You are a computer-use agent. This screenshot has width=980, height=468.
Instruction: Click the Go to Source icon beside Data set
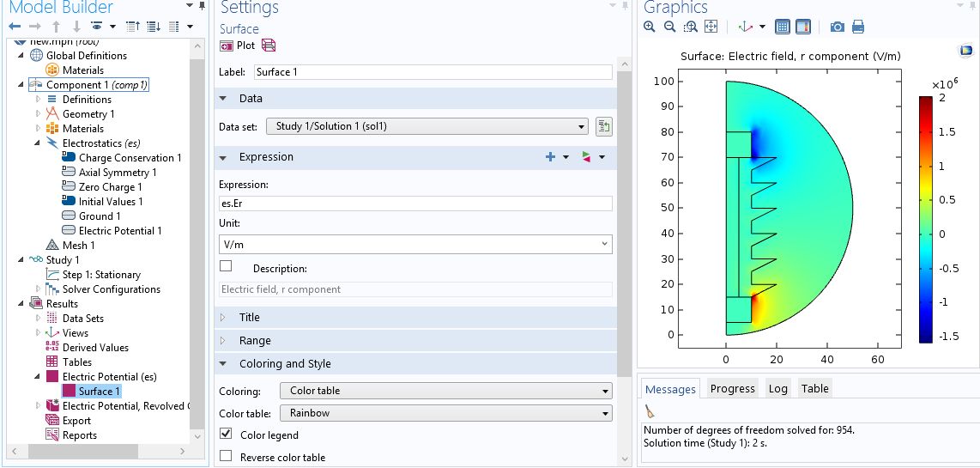point(603,127)
